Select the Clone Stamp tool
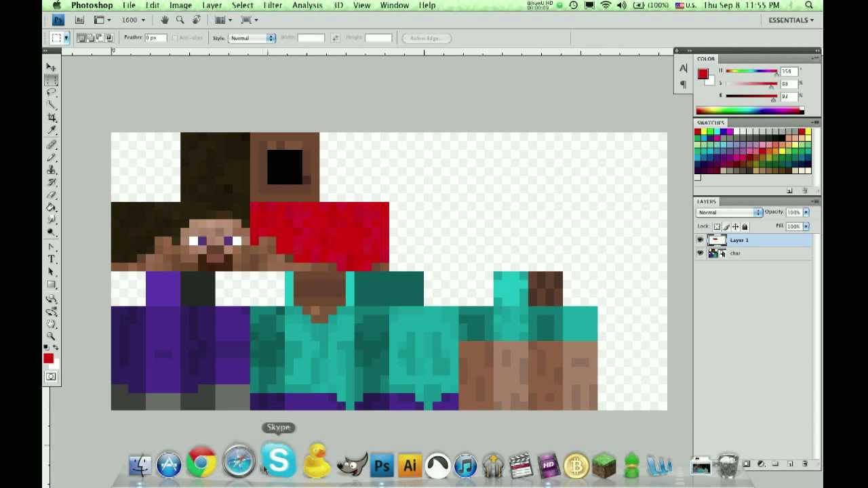 52,170
